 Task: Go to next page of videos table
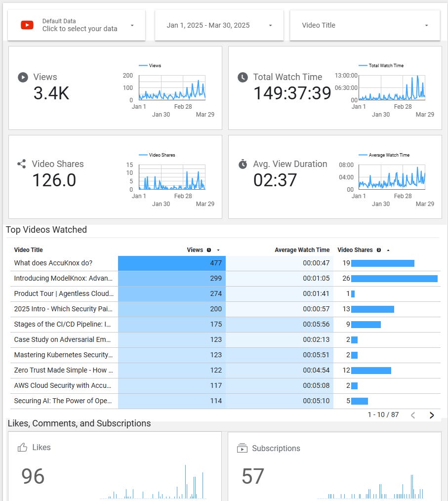click(432, 415)
